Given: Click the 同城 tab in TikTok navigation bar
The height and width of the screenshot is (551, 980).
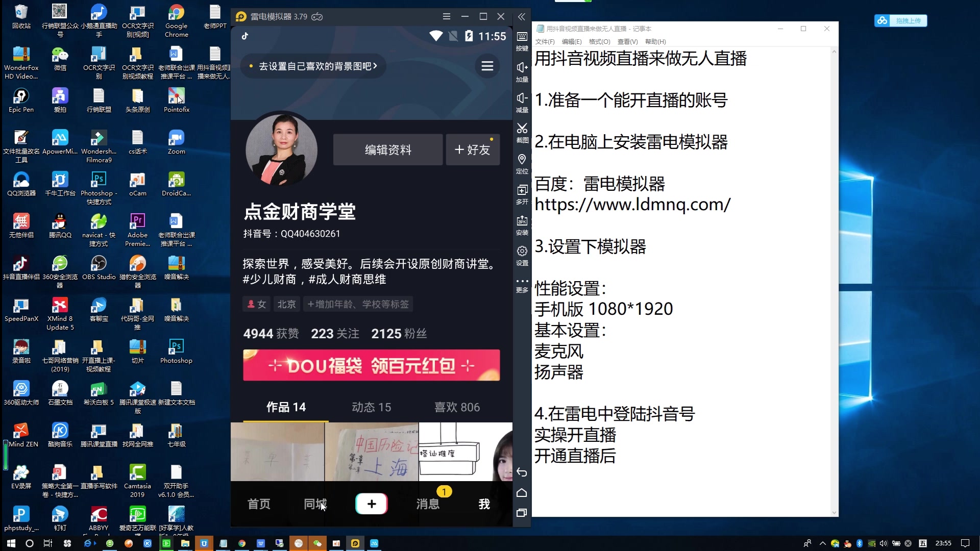Looking at the screenshot, I should tap(314, 504).
